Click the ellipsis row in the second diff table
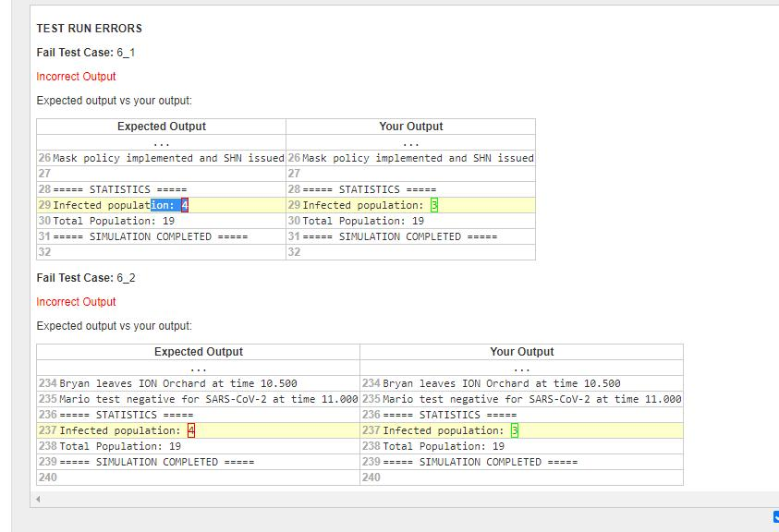 (197, 368)
